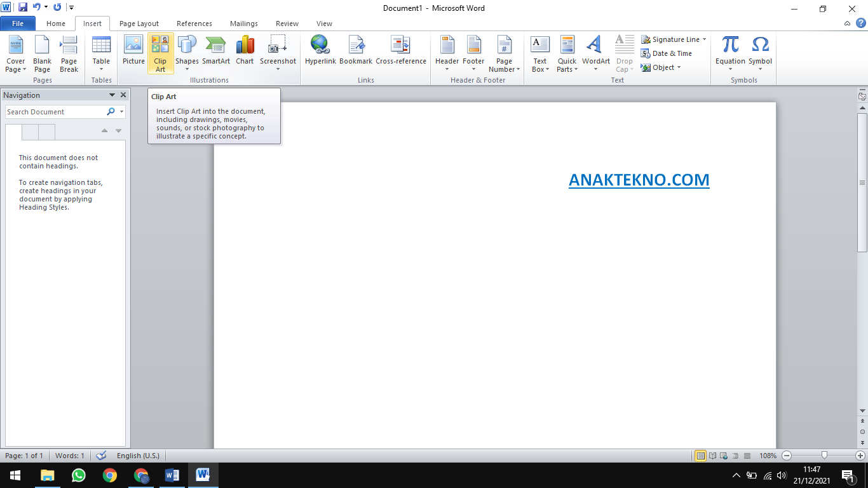Zoom out with the minus button
Image resolution: width=868 pixels, height=488 pixels.
pyautogui.click(x=787, y=456)
